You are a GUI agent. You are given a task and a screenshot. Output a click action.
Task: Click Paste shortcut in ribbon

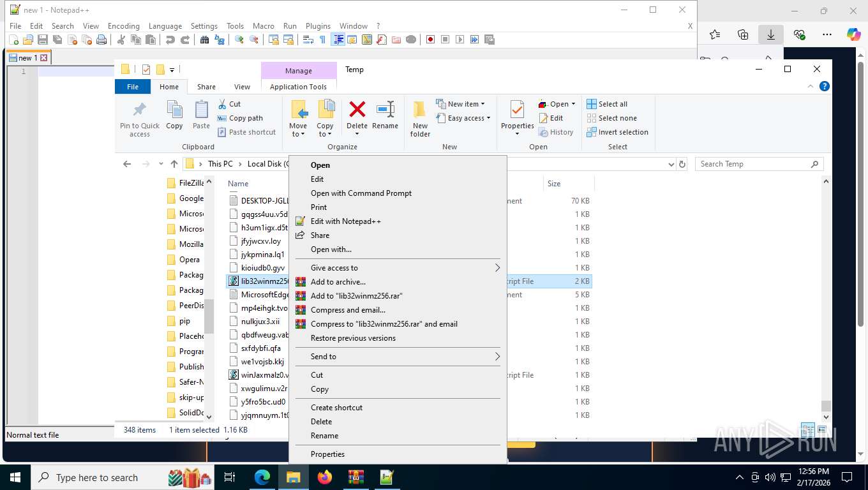click(246, 132)
